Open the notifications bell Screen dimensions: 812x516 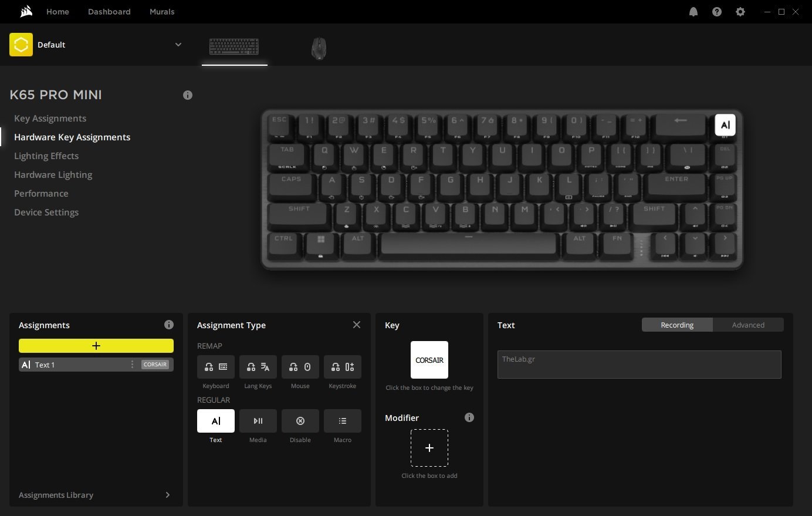pyautogui.click(x=693, y=12)
